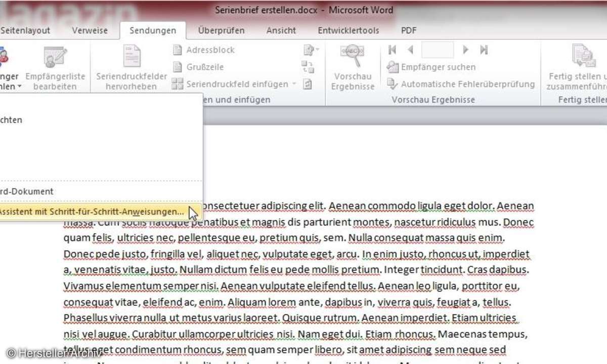Image resolution: width=607 pixels, height=364 pixels.
Task: Insert a Grußzeile
Action: (x=198, y=67)
